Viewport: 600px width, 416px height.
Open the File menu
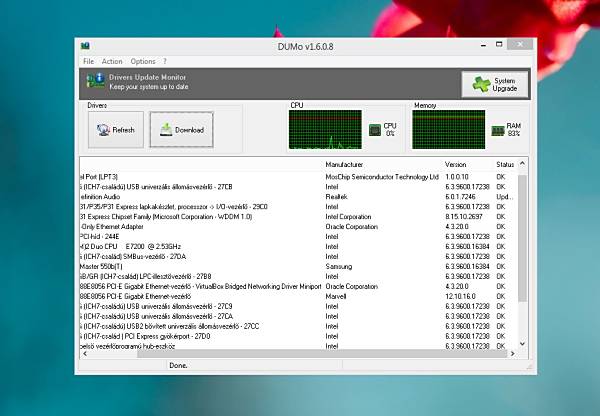coord(88,61)
